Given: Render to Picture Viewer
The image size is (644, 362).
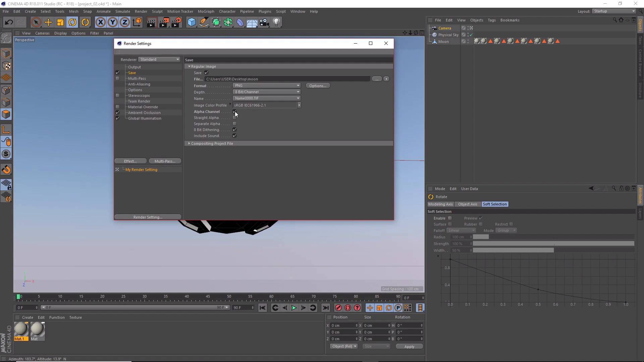Looking at the screenshot, I should tap(164, 22).
